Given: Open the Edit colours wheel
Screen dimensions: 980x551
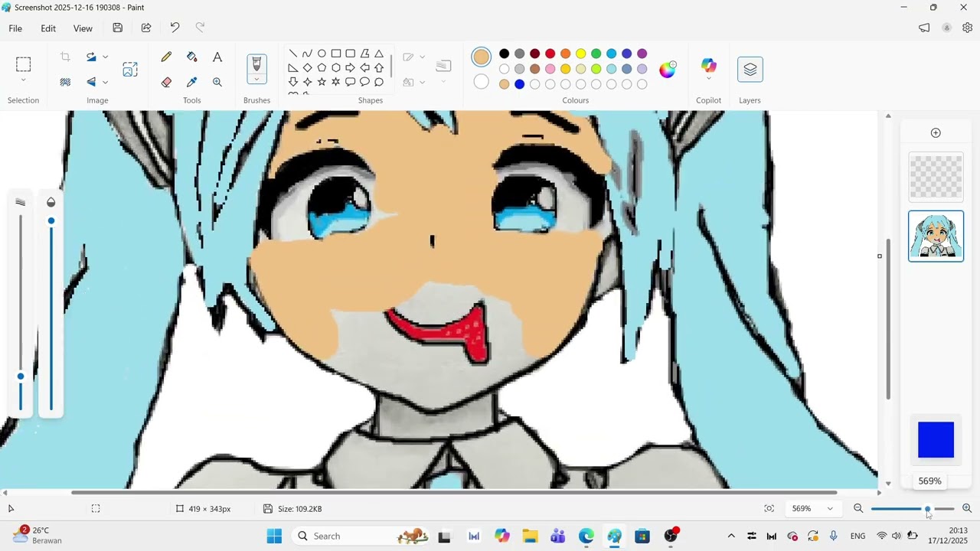Looking at the screenshot, I should coord(668,69).
